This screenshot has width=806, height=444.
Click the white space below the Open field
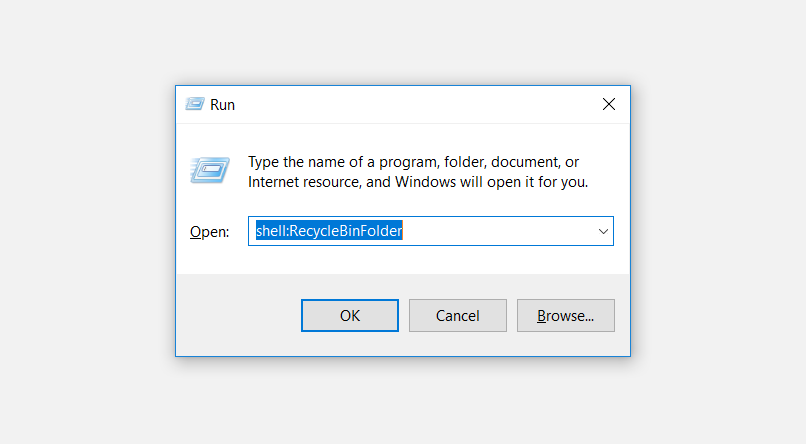(430, 260)
